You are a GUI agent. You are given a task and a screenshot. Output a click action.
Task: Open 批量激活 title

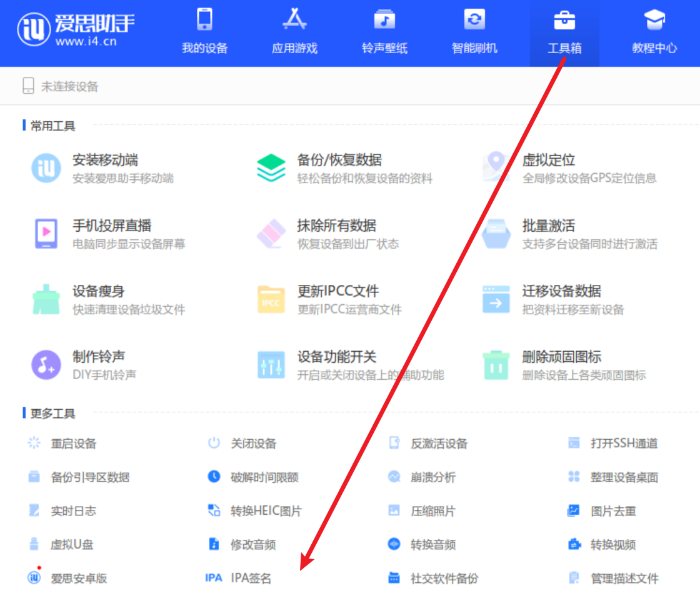tap(549, 226)
